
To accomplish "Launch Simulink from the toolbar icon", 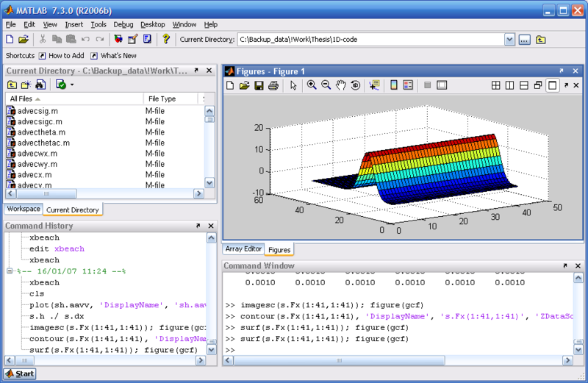I will coord(118,40).
